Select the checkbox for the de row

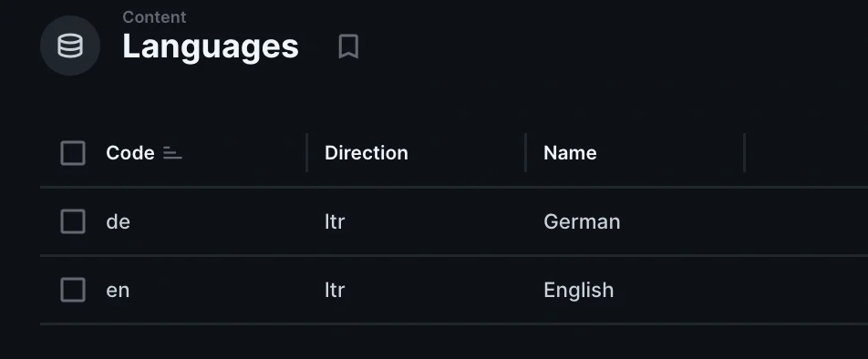pyautogui.click(x=73, y=221)
